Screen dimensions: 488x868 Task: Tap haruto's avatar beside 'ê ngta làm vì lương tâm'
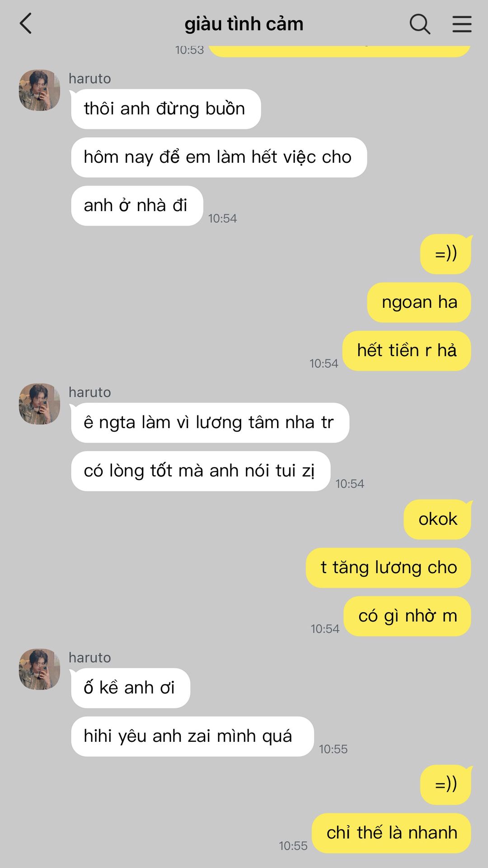coord(39,404)
